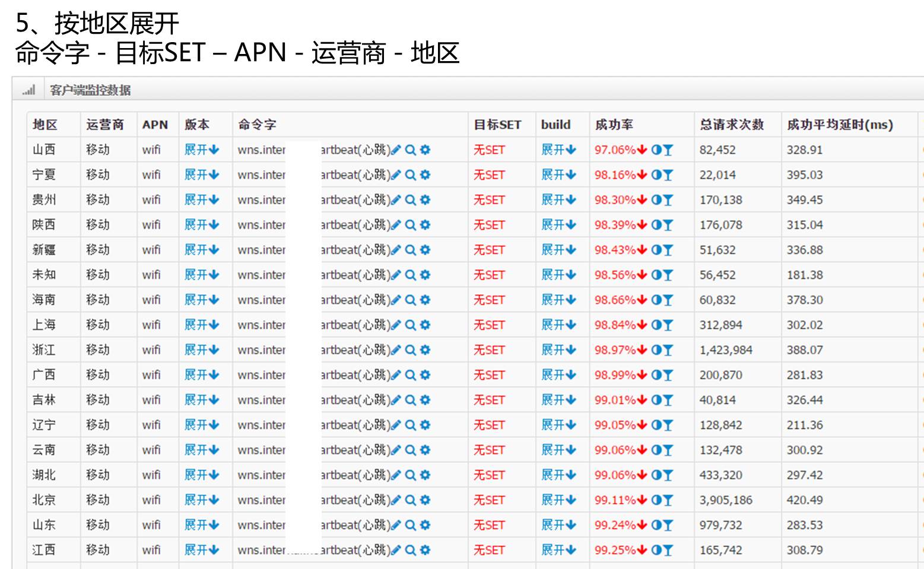Image resolution: width=924 pixels, height=569 pixels.
Task: Click the search magnifier in 上海 row
Action: pyautogui.click(x=410, y=325)
